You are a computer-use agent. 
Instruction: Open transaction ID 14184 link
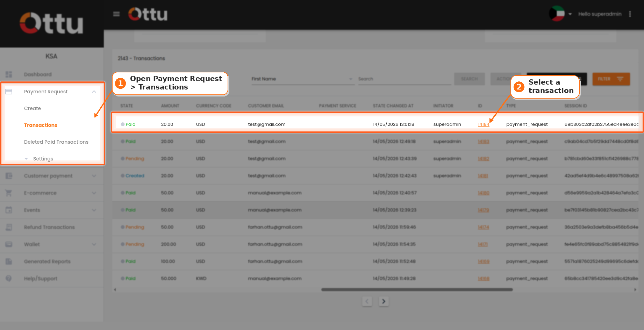[484, 124]
